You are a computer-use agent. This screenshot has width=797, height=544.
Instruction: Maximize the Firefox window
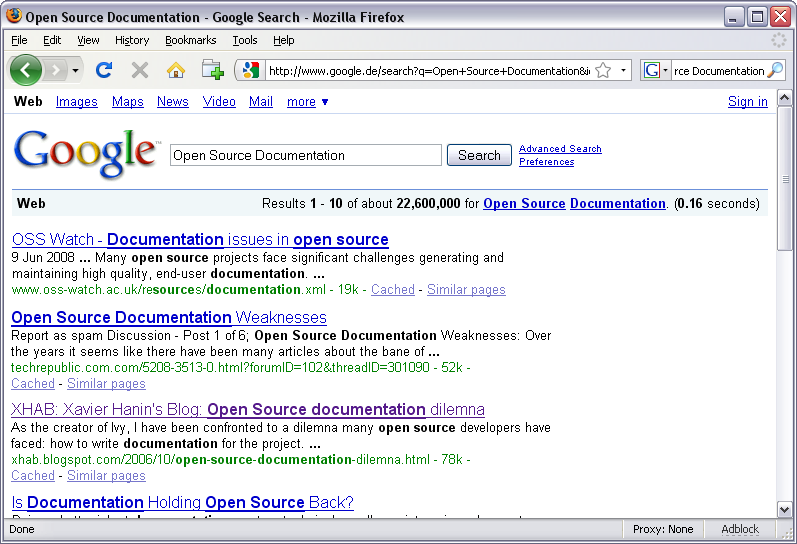[757, 17]
